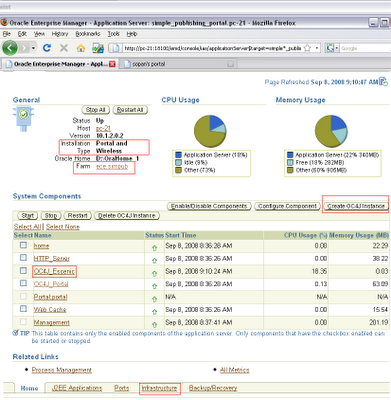The width and height of the screenshot is (391, 400).
Task: Click the up-status arrow for OC4J_Portal
Action: (154, 286)
